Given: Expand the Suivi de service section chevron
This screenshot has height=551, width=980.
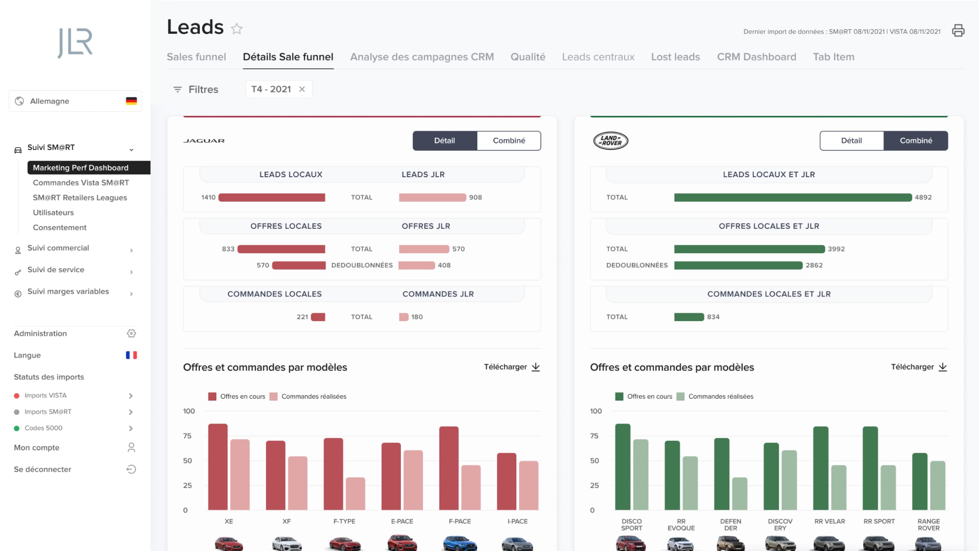Looking at the screenshot, I should pos(131,272).
